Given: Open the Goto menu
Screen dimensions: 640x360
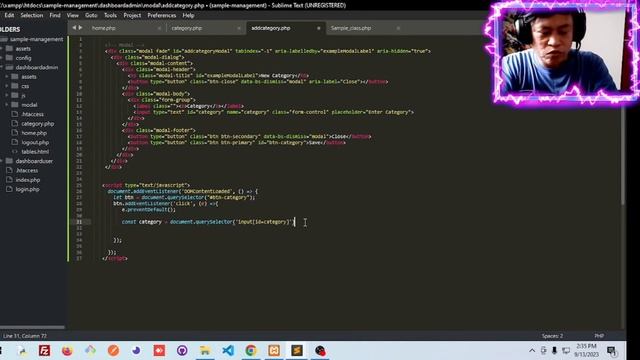Looking at the screenshot, I should pos(91,15).
